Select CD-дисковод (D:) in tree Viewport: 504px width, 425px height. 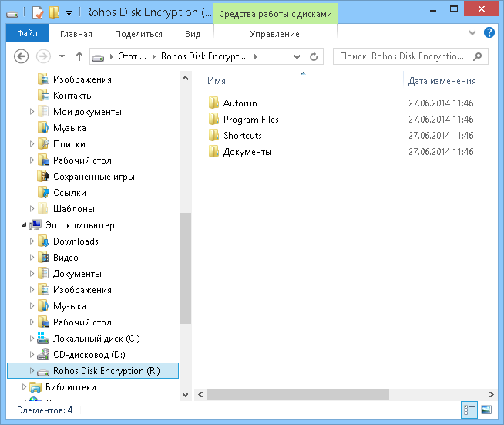pyautogui.click(x=89, y=355)
